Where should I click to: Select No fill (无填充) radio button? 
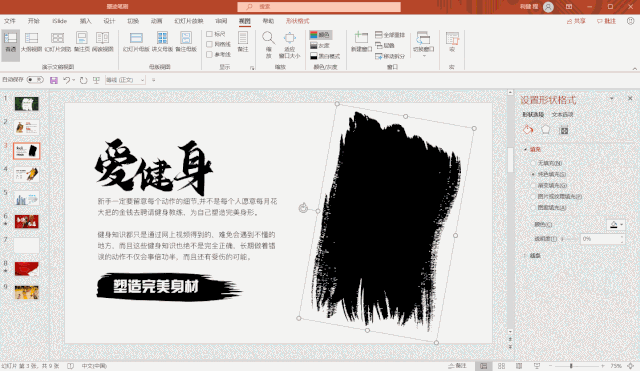533,163
